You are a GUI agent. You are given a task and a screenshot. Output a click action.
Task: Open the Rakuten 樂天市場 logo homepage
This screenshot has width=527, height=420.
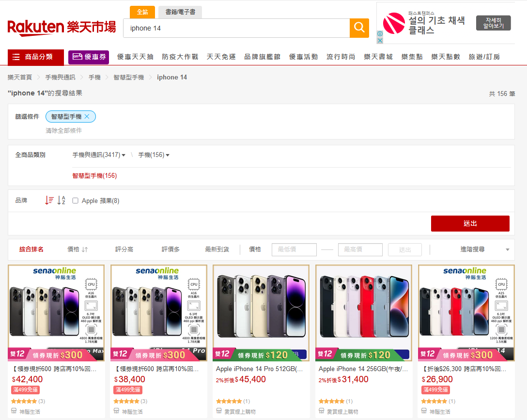62,28
